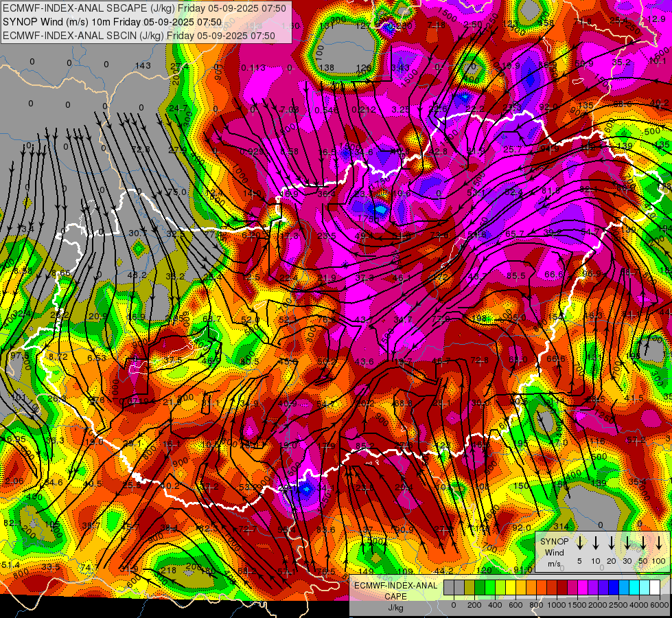Click the 6.53 value on the map

tap(96, 358)
